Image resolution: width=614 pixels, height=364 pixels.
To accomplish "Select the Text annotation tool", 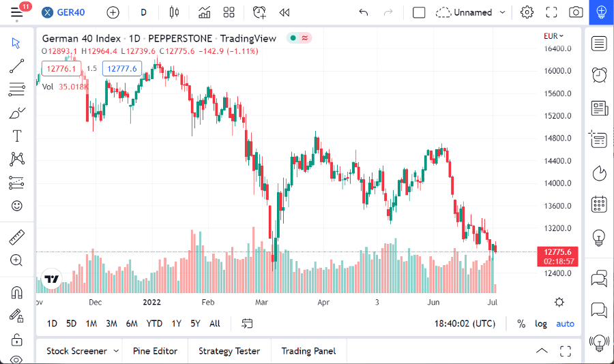I will [17, 136].
